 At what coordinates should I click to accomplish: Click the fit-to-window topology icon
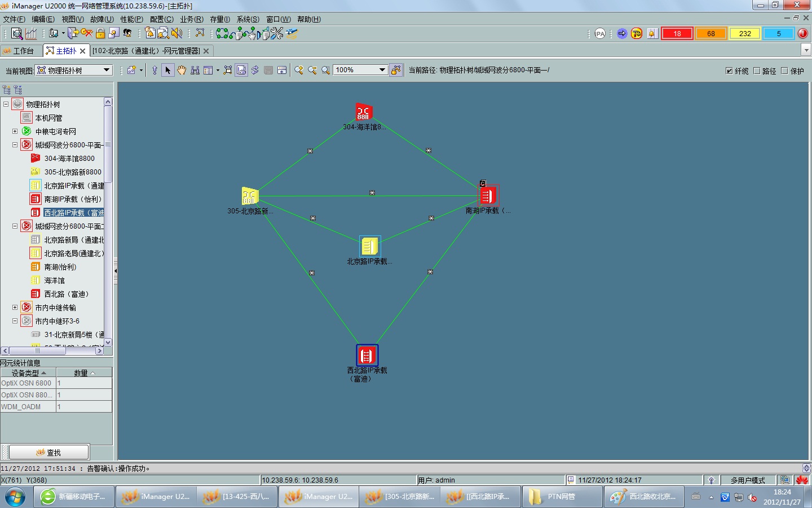(x=227, y=70)
